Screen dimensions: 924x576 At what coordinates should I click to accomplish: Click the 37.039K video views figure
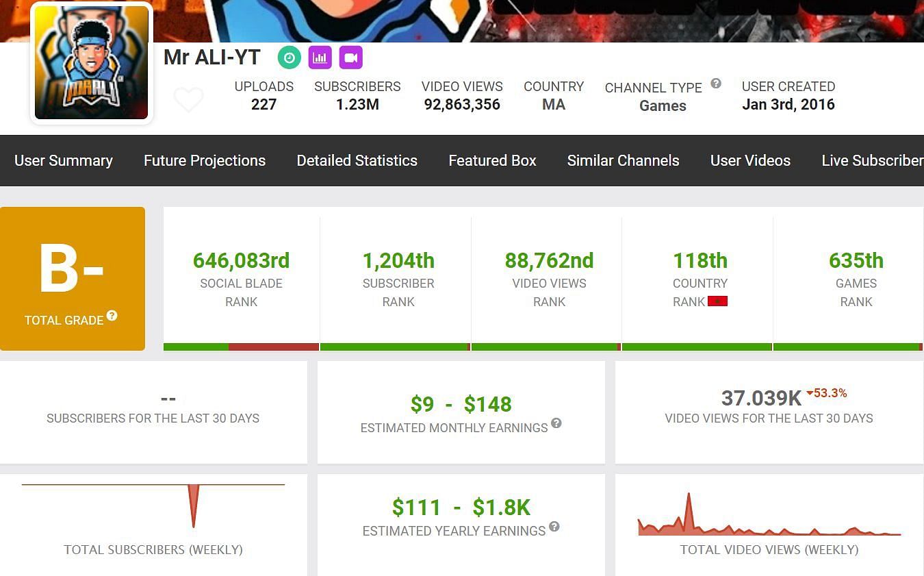761,398
